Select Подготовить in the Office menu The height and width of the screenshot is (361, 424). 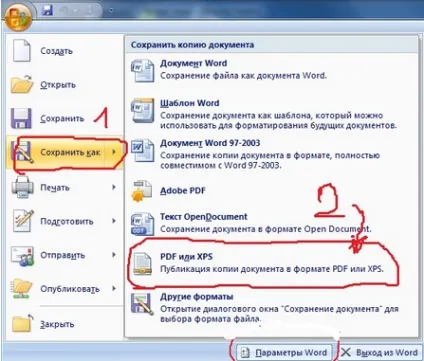click(x=65, y=221)
